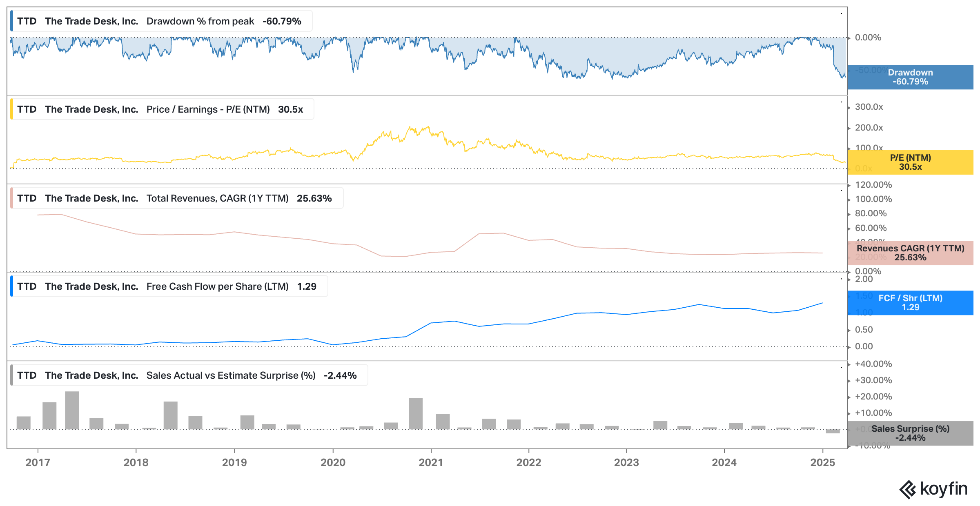Select the Price / Earnings P/E (NTM) legend

pos(162,109)
